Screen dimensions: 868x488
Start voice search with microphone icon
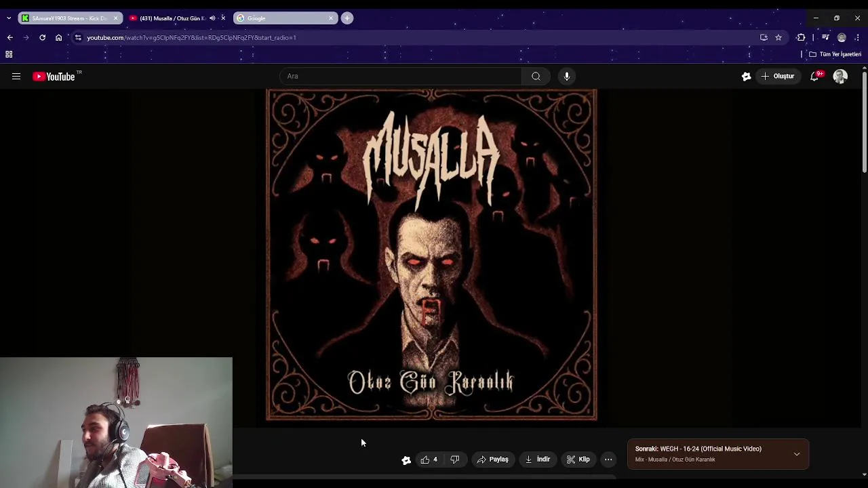pos(567,76)
